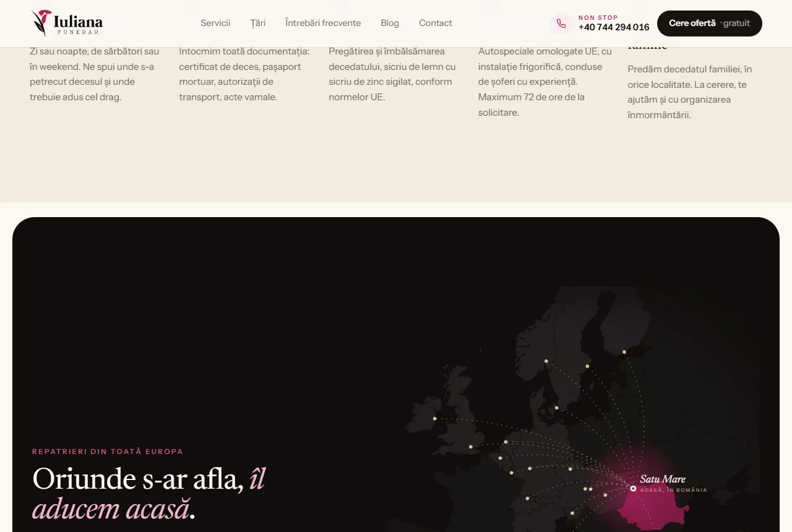This screenshot has width=792, height=532.
Task: Go to the Țări navigation link
Action: click(x=258, y=23)
